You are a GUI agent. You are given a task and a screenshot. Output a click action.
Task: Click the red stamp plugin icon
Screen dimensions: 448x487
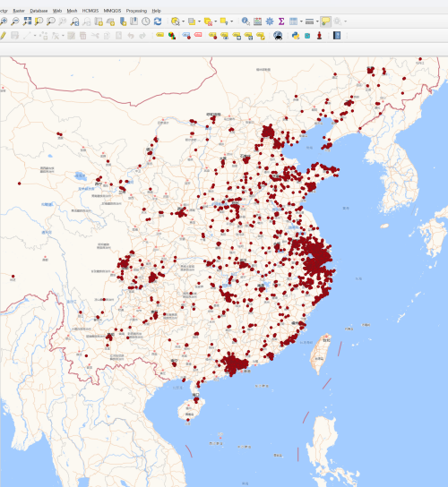click(x=319, y=36)
